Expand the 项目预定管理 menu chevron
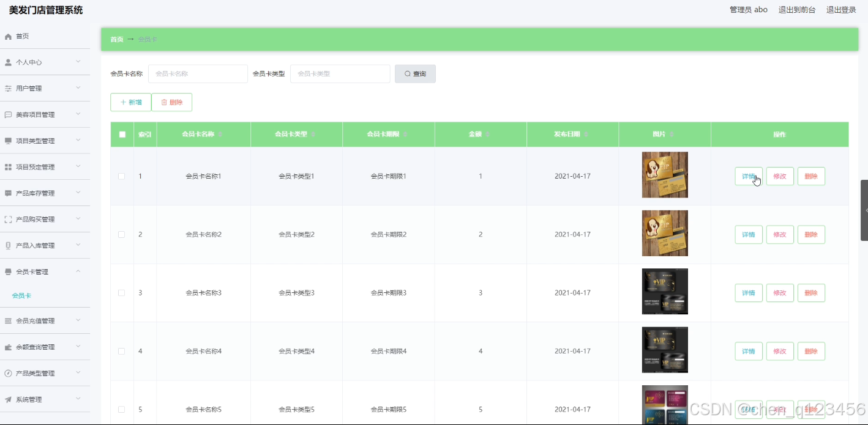This screenshot has width=868, height=425. point(78,166)
